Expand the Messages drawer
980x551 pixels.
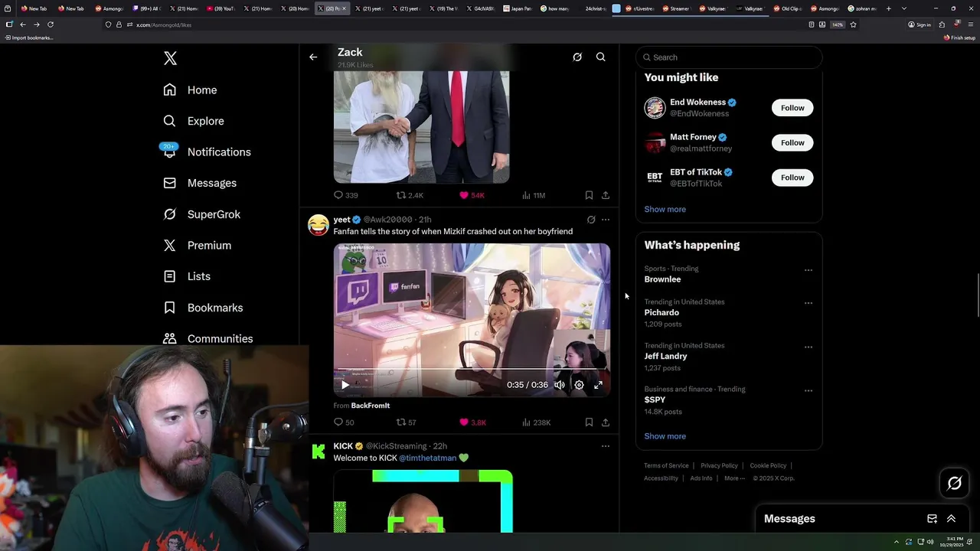952,519
